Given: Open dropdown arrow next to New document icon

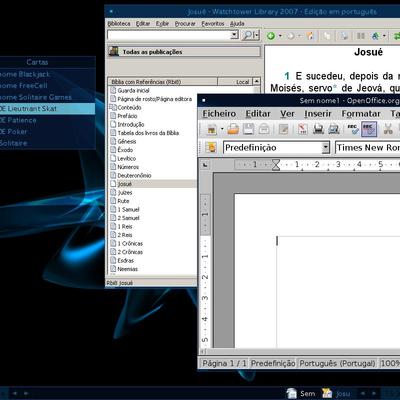Looking at the screenshot, I should pyautogui.click(x=222, y=129).
